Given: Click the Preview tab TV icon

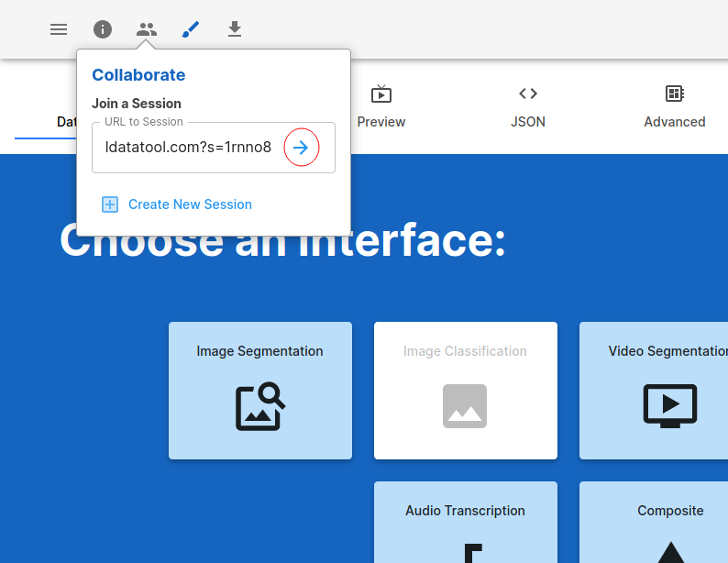Looking at the screenshot, I should coord(381,94).
